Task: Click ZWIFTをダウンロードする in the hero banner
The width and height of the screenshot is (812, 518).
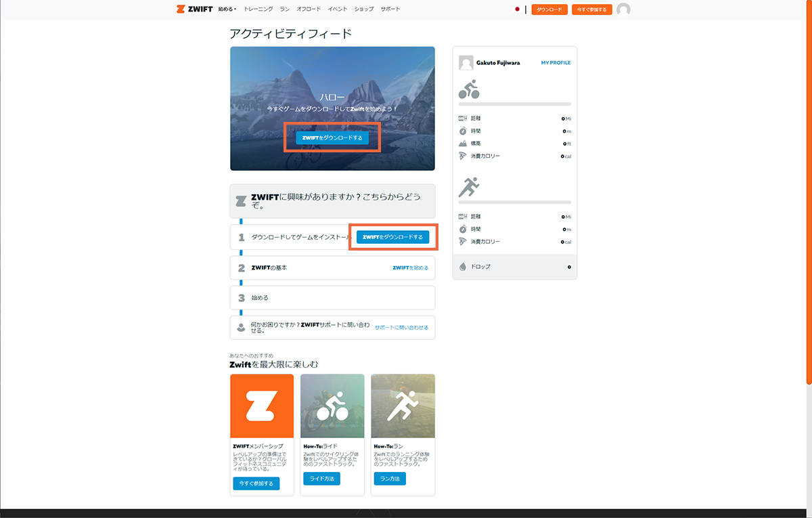Action: pos(332,137)
